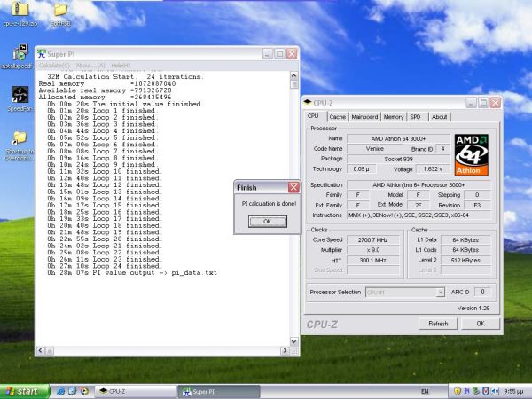Open Internet Explorer from quick launch

tap(61, 391)
